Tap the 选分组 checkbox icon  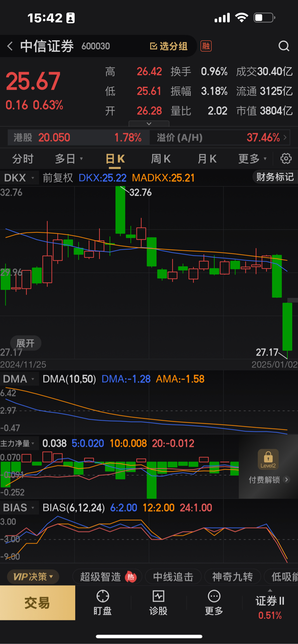click(154, 46)
